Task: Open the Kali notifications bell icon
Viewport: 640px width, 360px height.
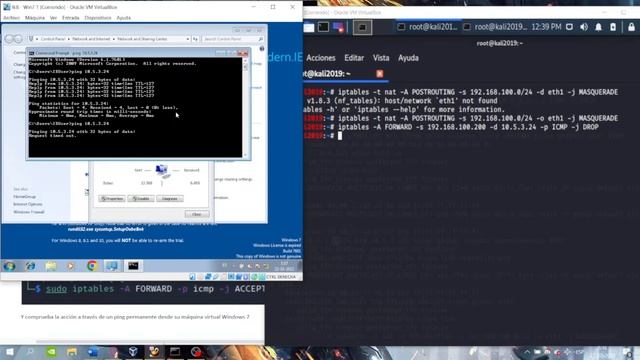Action: [598, 27]
